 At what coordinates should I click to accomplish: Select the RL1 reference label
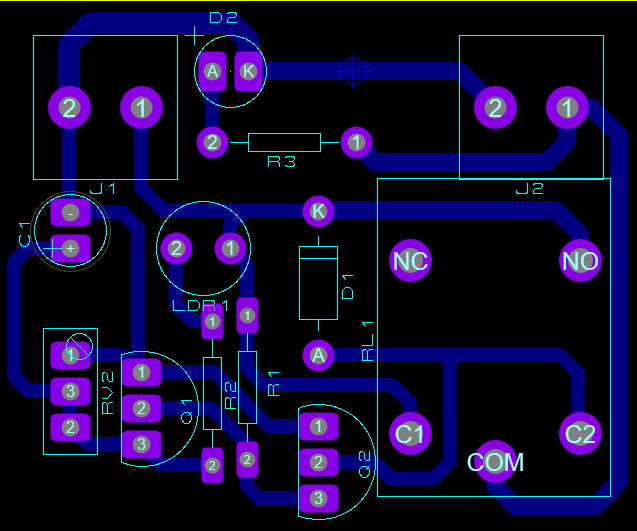click(x=367, y=341)
